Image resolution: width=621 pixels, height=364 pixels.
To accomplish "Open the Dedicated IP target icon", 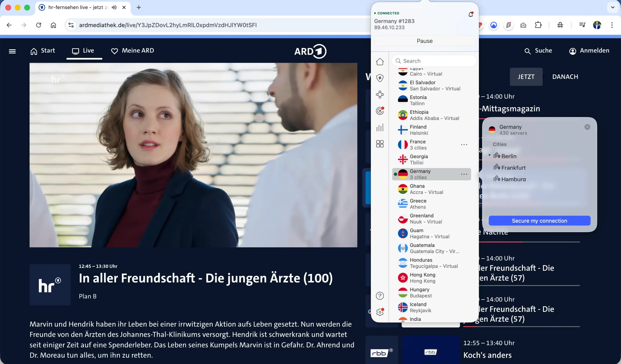I will (380, 111).
